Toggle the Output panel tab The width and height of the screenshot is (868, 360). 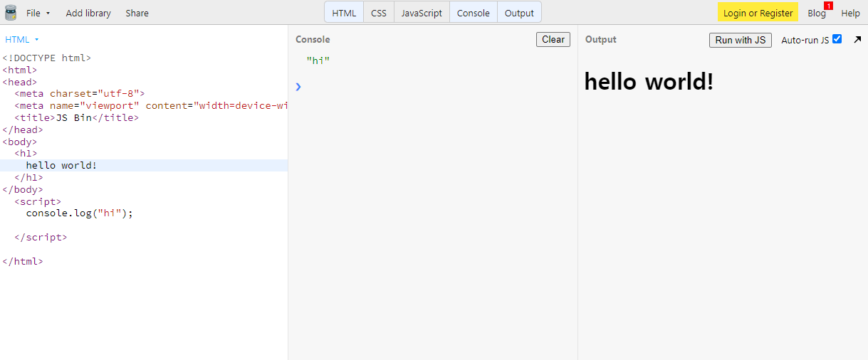pos(519,13)
